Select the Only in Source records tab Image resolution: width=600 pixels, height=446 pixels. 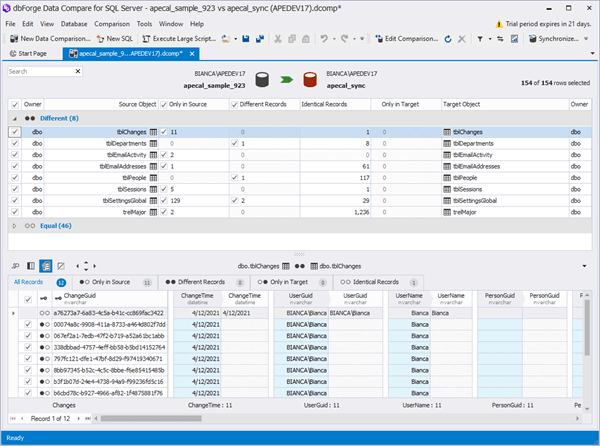click(x=115, y=282)
